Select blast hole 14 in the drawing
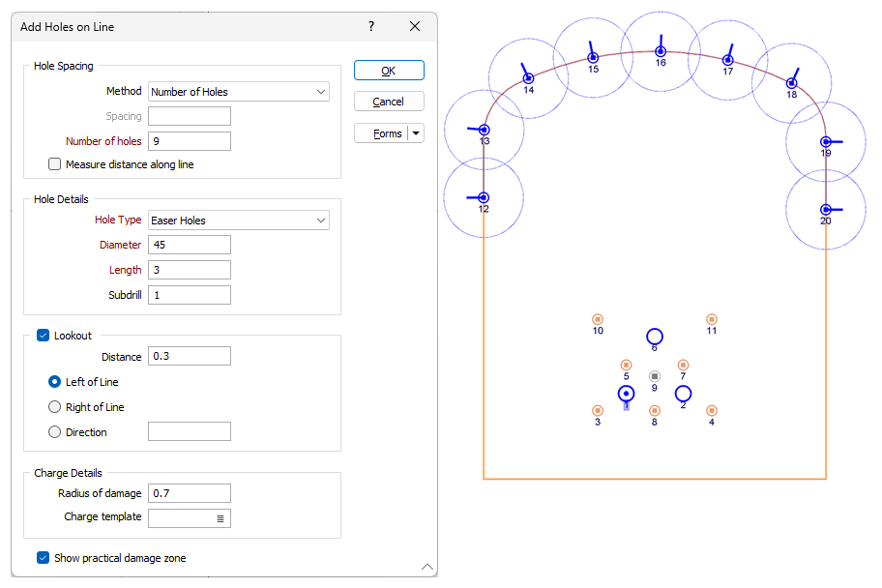 [528, 78]
